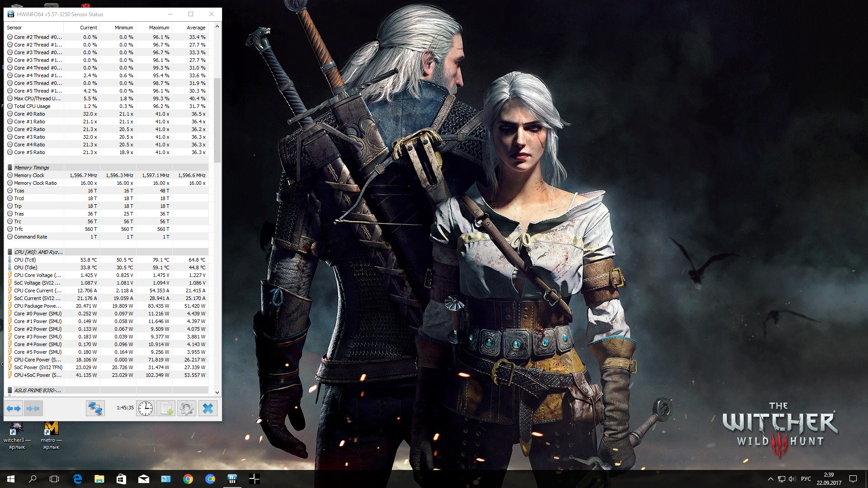Open sensor settings gear button

point(187,408)
